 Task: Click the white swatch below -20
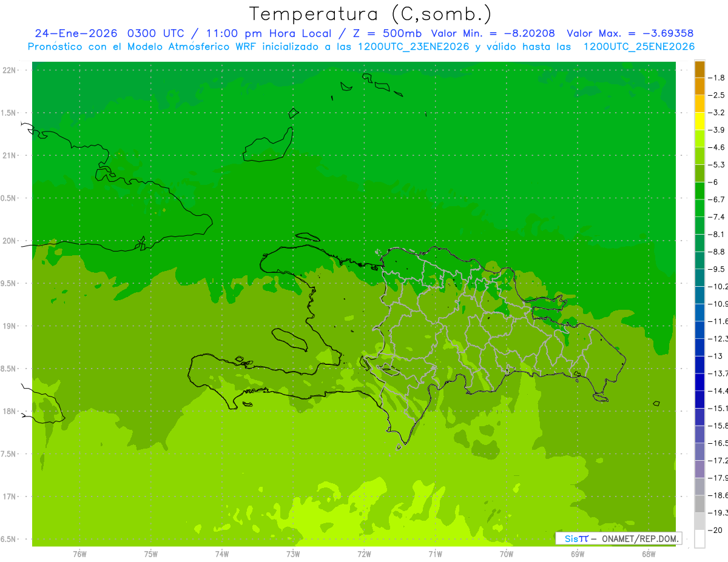699,539
